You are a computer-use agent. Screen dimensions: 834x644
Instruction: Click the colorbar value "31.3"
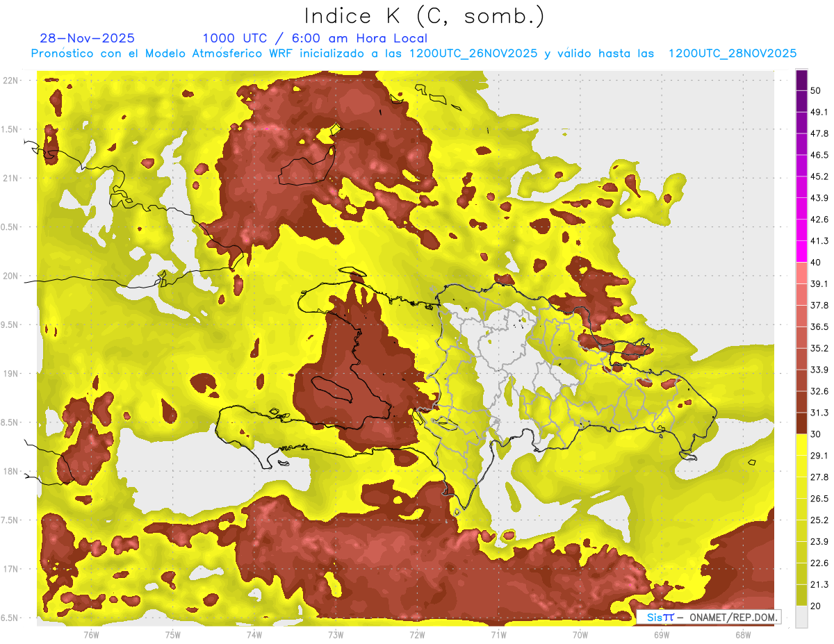click(x=819, y=413)
